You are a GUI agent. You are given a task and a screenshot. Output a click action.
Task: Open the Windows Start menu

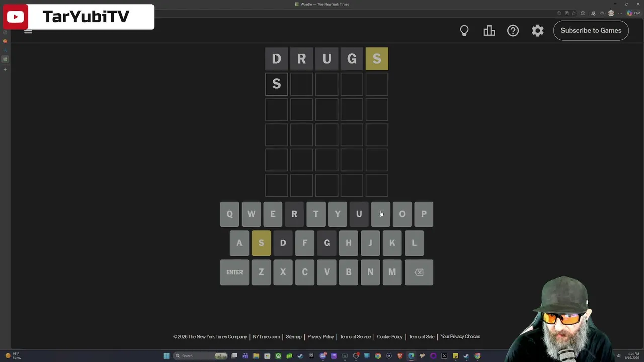pos(166,356)
